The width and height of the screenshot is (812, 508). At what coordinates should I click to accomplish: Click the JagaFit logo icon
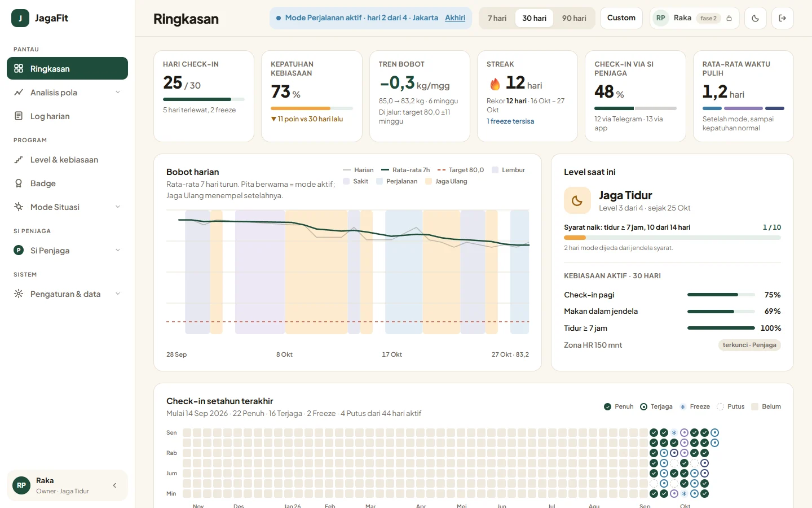20,18
